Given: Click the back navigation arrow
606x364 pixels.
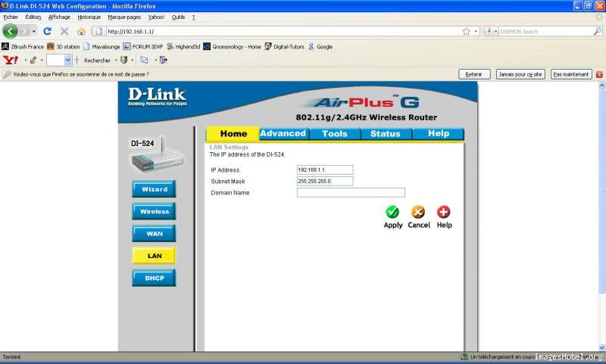Looking at the screenshot, I should click(11, 31).
